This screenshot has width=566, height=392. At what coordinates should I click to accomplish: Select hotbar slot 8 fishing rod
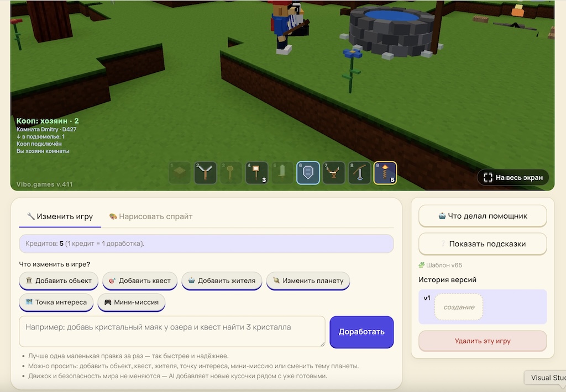pos(359,173)
